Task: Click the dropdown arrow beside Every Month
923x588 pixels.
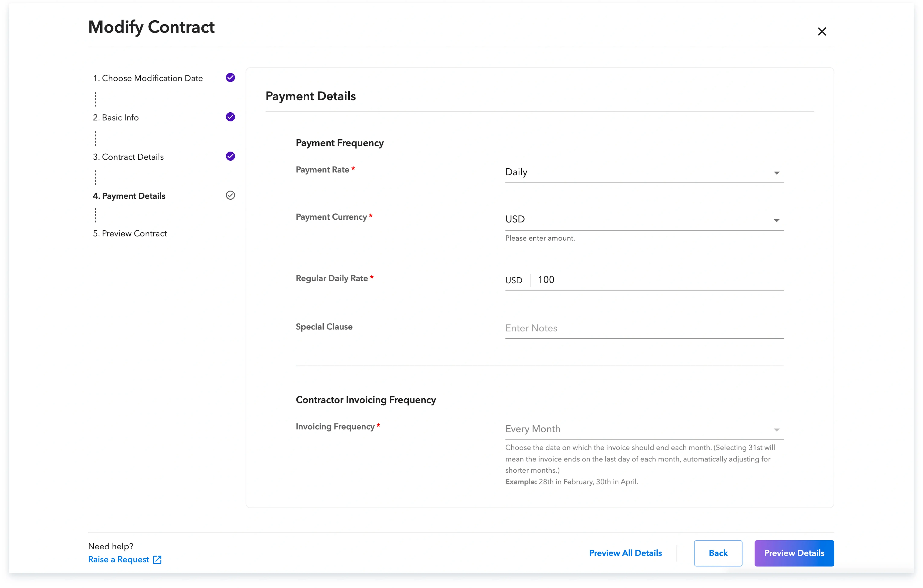Action: click(x=777, y=429)
